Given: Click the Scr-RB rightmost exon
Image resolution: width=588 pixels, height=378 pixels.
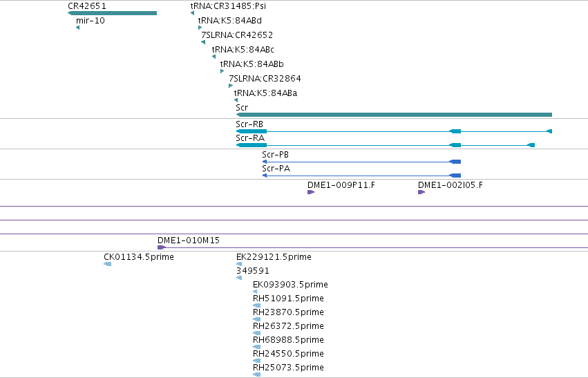Looking at the screenshot, I should [549, 131].
